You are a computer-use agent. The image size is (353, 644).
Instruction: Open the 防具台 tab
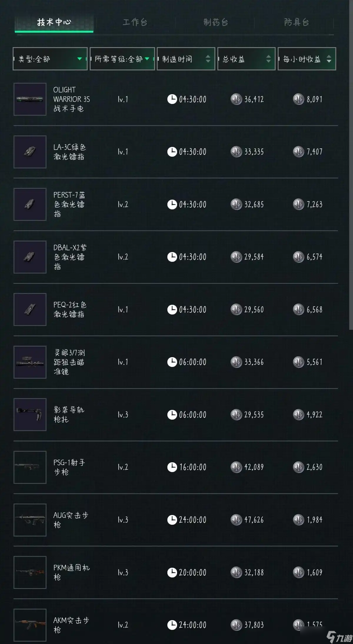click(296, 22)
